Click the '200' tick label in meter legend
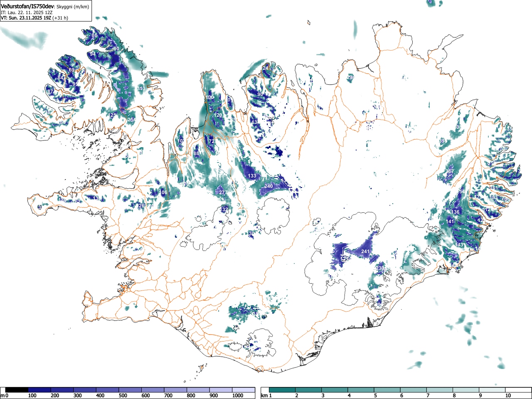This screenshot has height=399, width=532. coord(55,396)
